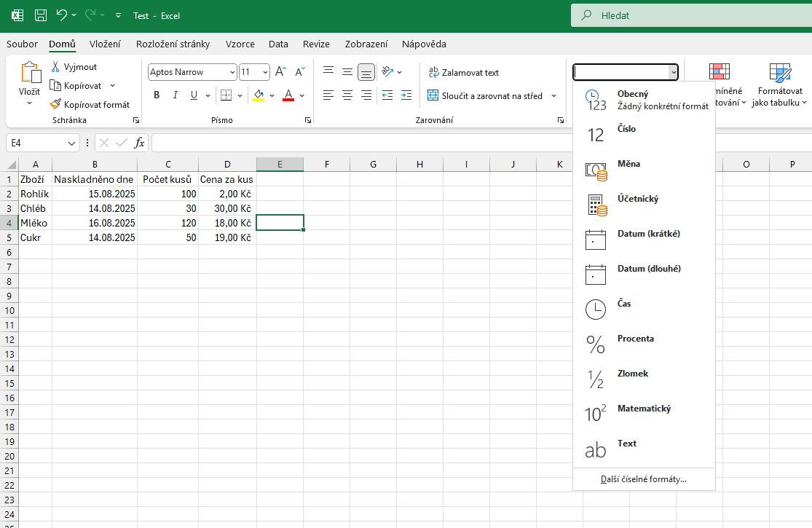This screenshot has width=812, height=528.
Task: Open the Data ribbon tab
Action: (278, 44)
